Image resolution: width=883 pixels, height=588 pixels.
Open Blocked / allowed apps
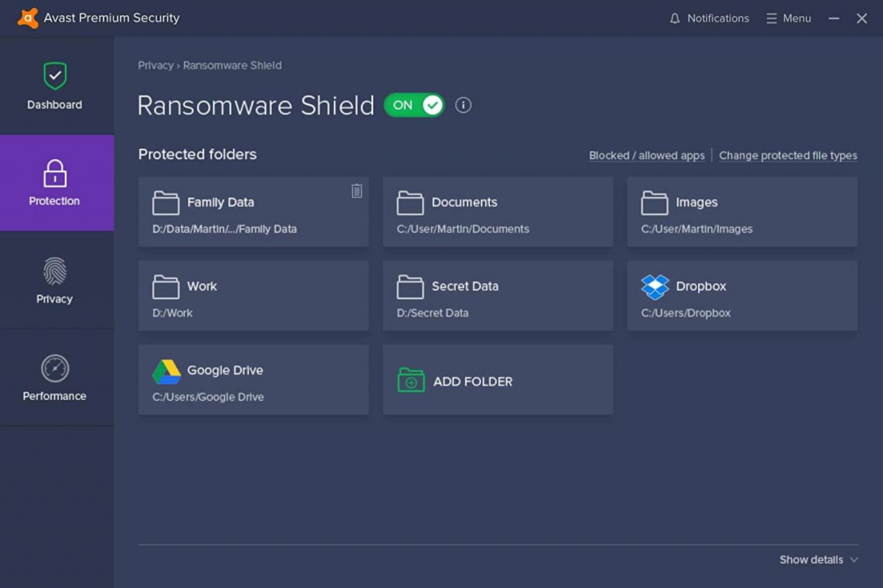646,155
